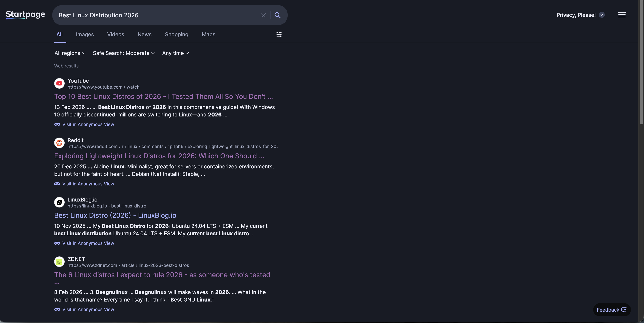Click the speech bubble icon on the Feedback button

pyautogui.click(x=625, y=310)
